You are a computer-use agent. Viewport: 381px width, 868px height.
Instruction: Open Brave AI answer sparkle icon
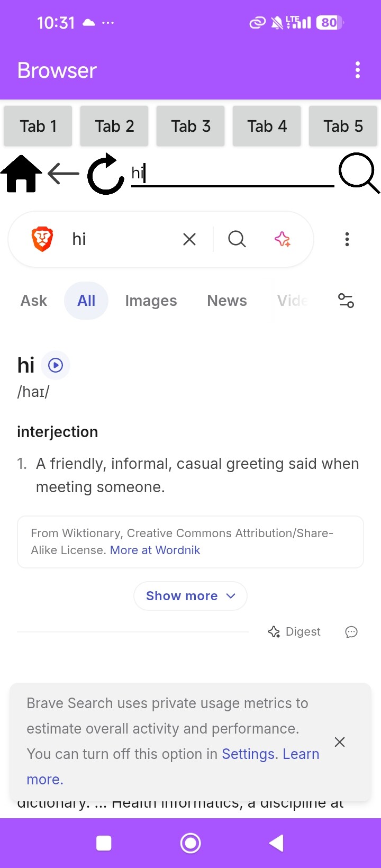coord(282,239)
